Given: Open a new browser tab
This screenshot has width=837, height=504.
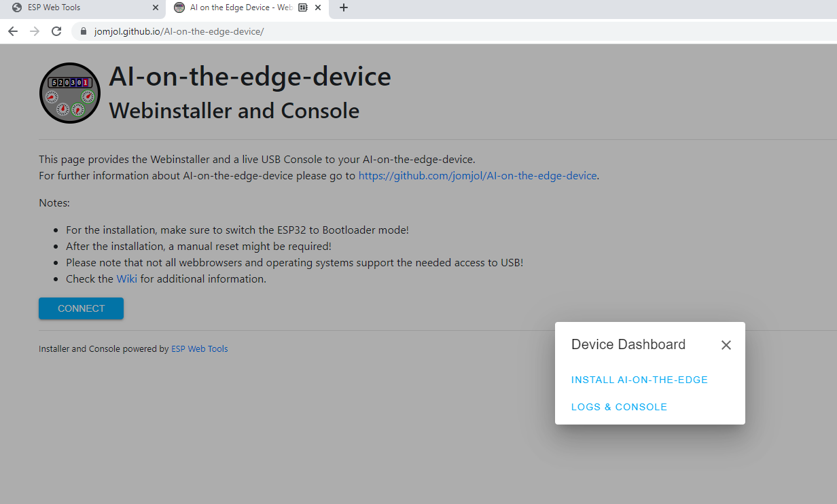Looking at the screenshot, I should (x=343, y=7).
